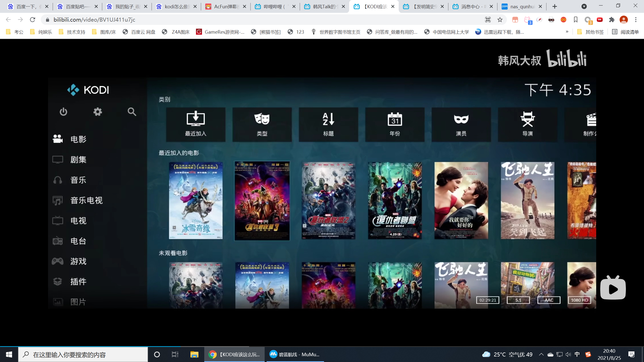
Task: Open Chrome three-dot menu
Action: (636, 20)
